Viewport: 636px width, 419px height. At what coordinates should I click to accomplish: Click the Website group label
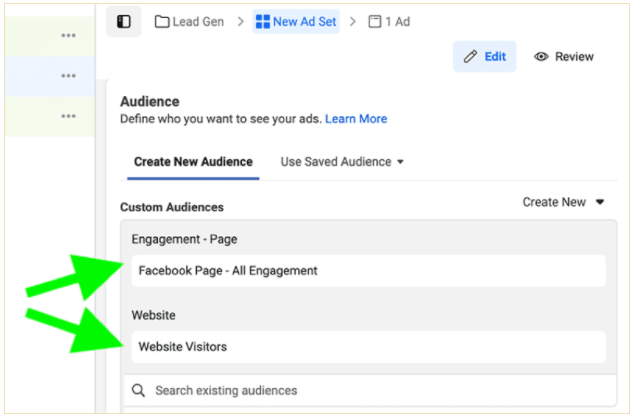154,315
